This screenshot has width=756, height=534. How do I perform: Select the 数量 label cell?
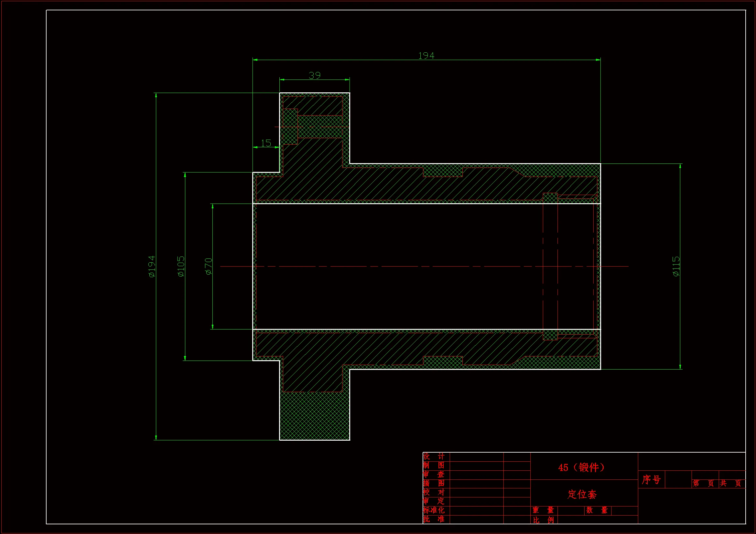597,510
